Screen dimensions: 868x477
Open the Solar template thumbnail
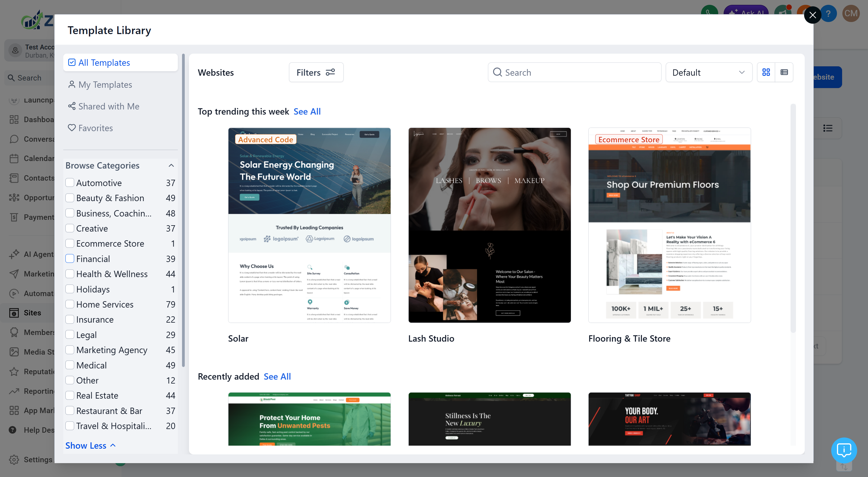coord(309,225)
